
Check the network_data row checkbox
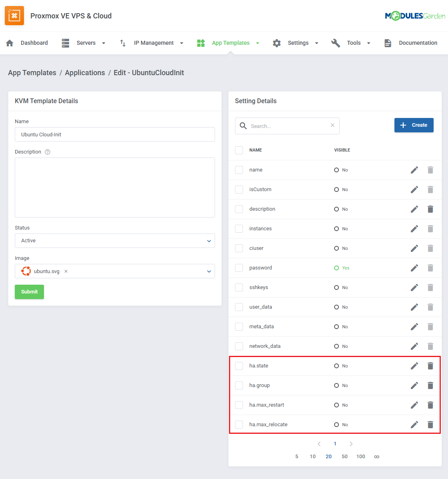tap(239, 346)
